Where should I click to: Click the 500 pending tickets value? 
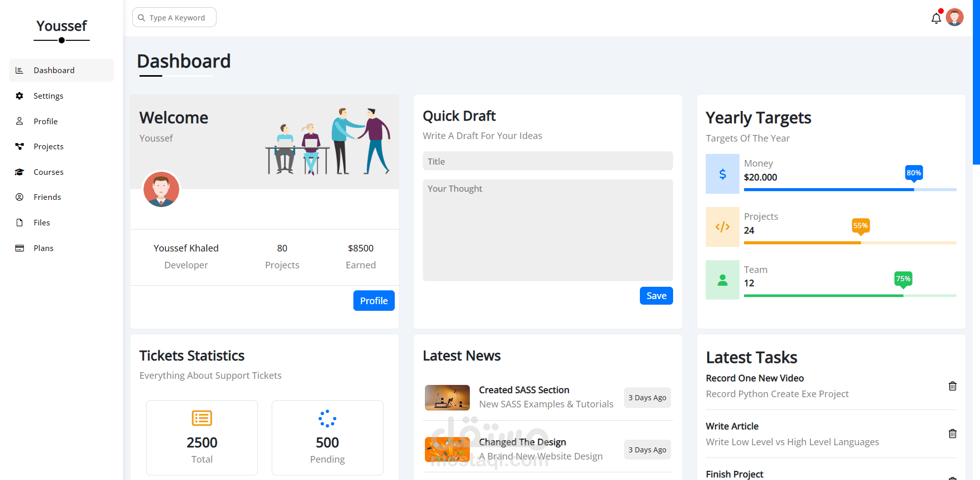click(x=327, y=443)
